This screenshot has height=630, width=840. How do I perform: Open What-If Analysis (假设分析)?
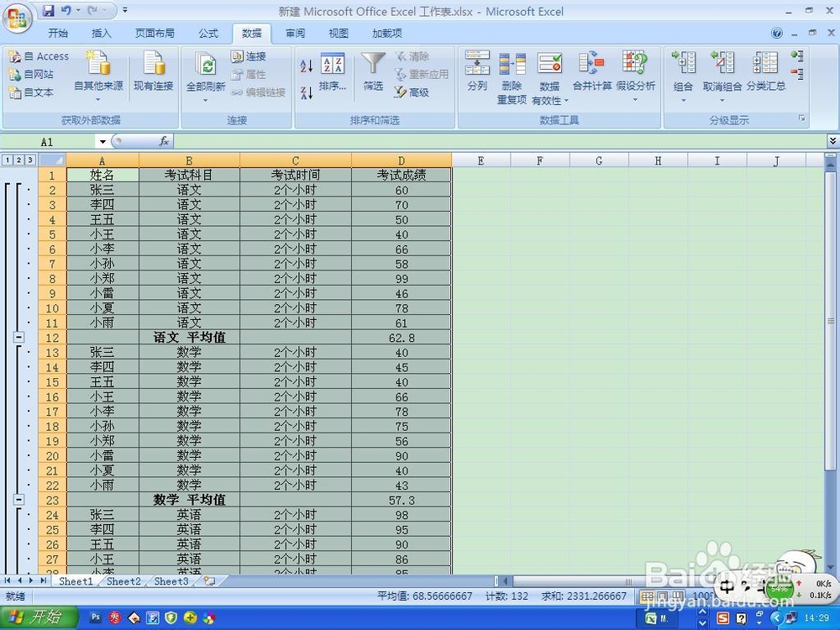click(x=635, y=76)
